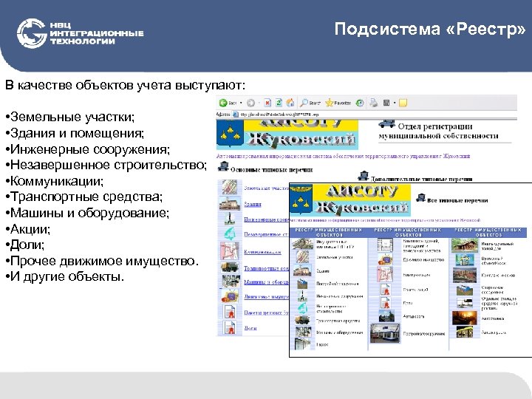This screenshot has height=399, width=532.
Task: Open the Back button history dropdown arrow
Action: point(241,103)
